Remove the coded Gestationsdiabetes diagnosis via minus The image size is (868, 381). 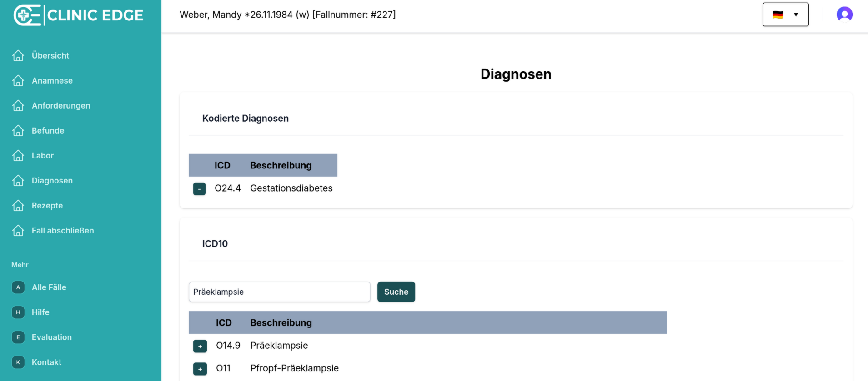199,189
